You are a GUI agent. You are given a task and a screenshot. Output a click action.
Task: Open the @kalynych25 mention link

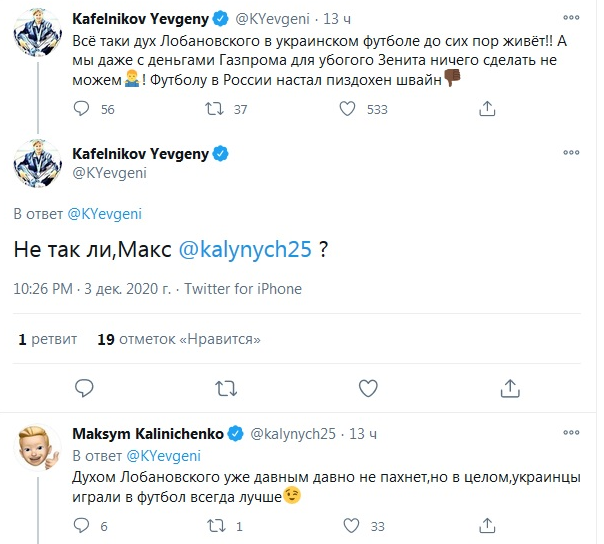click(246, 251)
